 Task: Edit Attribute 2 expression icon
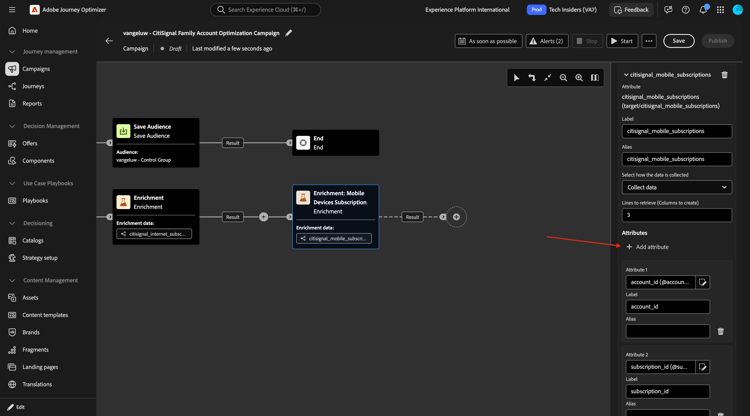click(x=703, y=367)
